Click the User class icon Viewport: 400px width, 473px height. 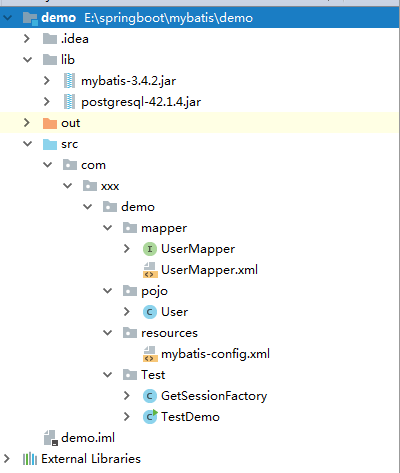(x=150, y=312)
